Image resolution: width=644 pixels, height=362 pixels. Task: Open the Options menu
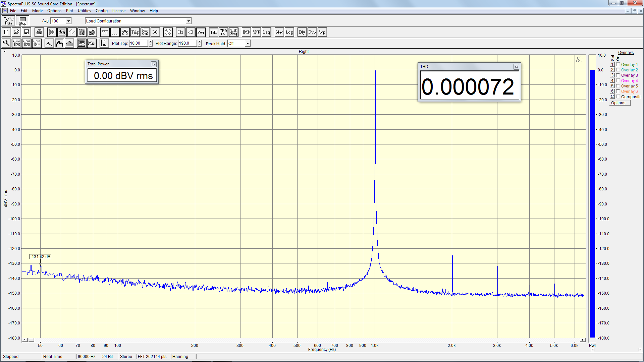pos(54,11)
